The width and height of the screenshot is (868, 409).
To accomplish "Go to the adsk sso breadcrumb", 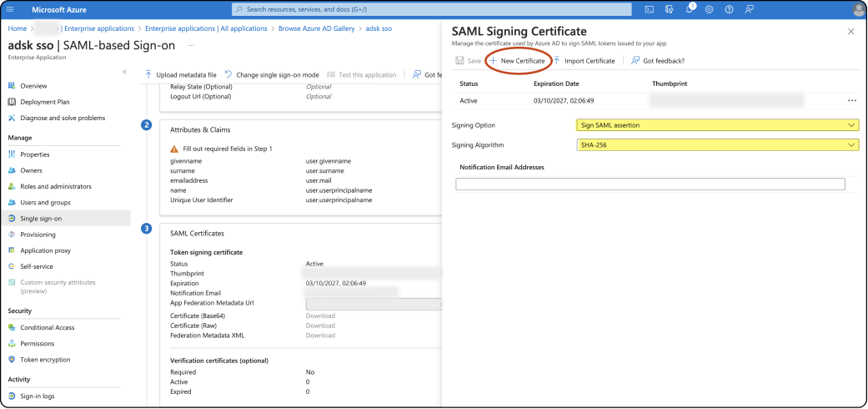I will (379, 28).
